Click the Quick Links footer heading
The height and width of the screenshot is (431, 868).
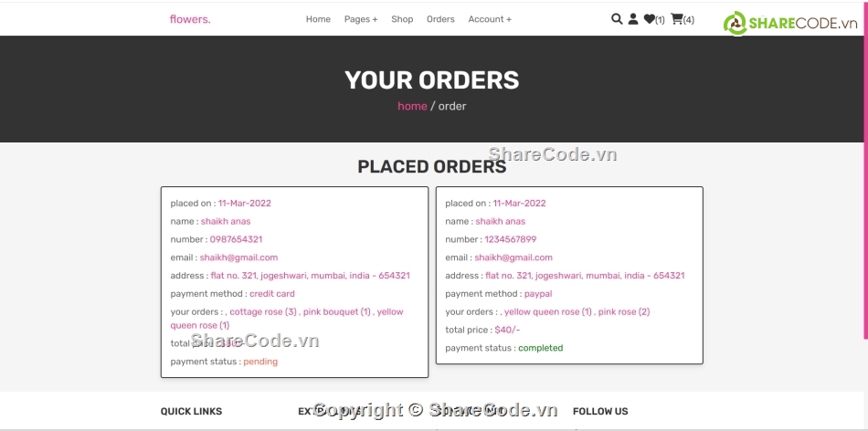coord(191,412)
